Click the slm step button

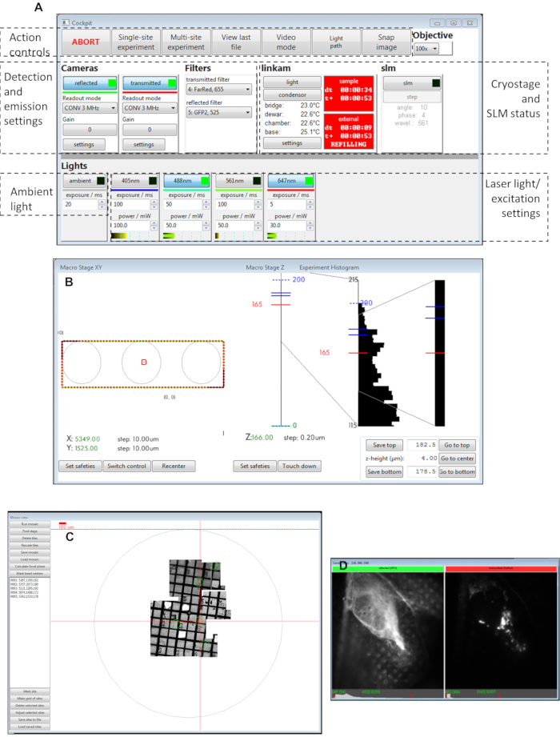coord(412,97)
